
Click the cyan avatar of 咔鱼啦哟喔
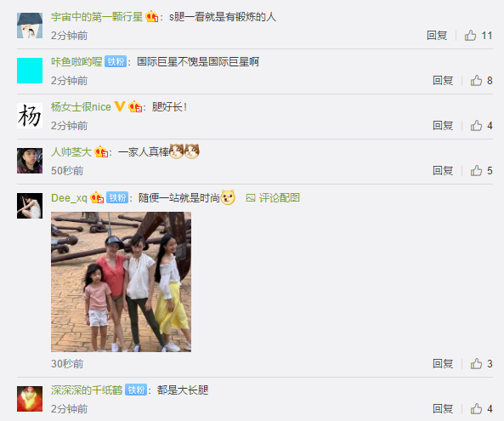tap(30, 71)
